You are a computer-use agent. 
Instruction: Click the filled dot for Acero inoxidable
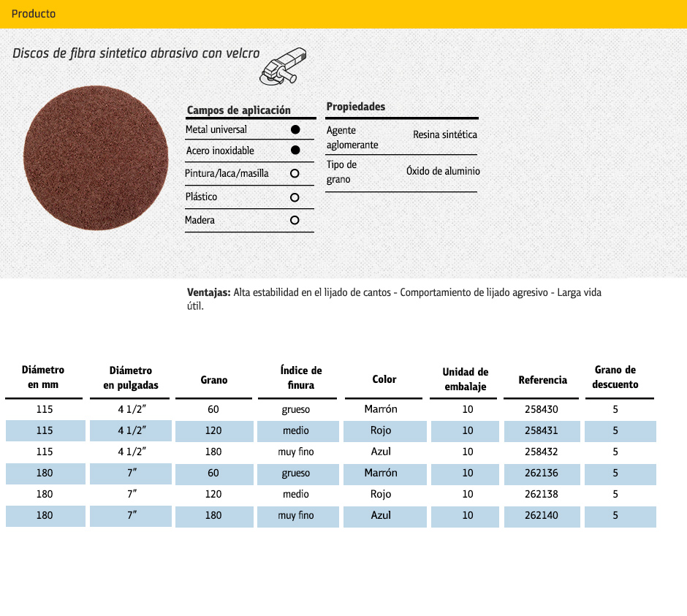pos(295,151)
